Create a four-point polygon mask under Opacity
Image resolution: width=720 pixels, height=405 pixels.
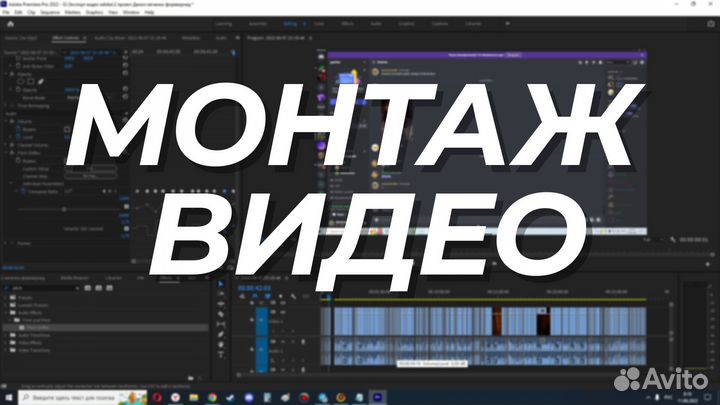coord(30,82)
